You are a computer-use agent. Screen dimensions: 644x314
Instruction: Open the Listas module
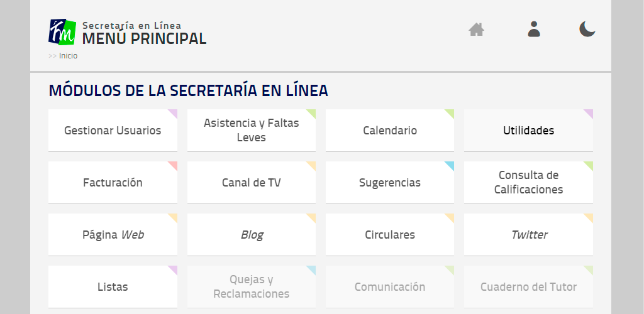[x=113, y=287]
